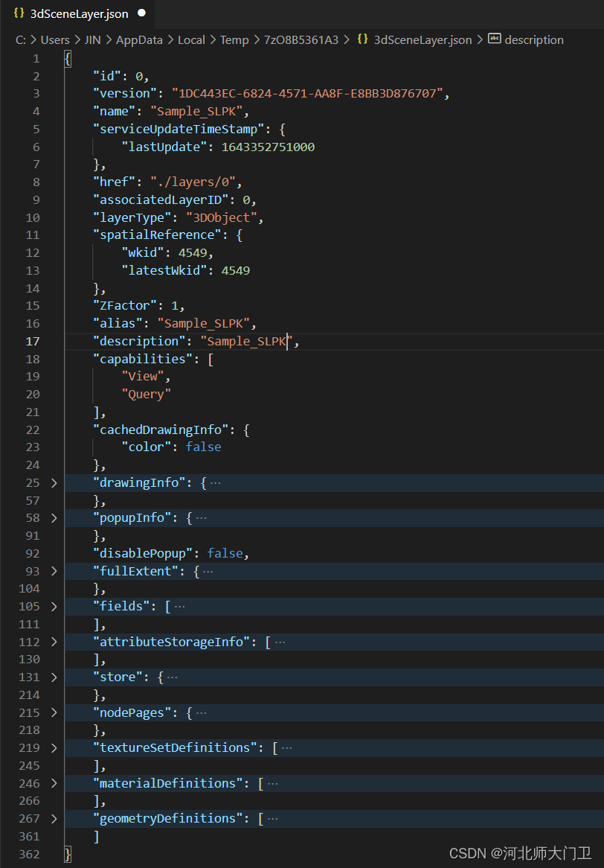Expand the geometryDefinitions fold chevron

coord(54,819)
